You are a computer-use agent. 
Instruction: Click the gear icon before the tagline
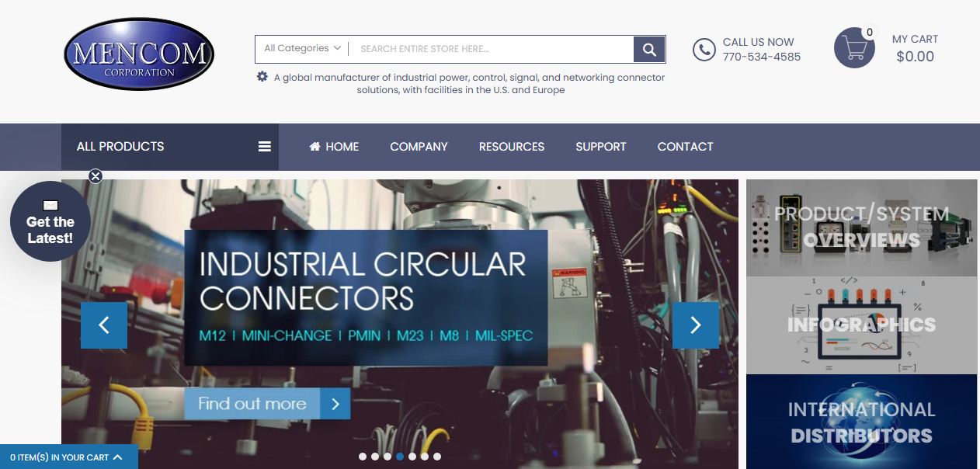pos(262,77)
